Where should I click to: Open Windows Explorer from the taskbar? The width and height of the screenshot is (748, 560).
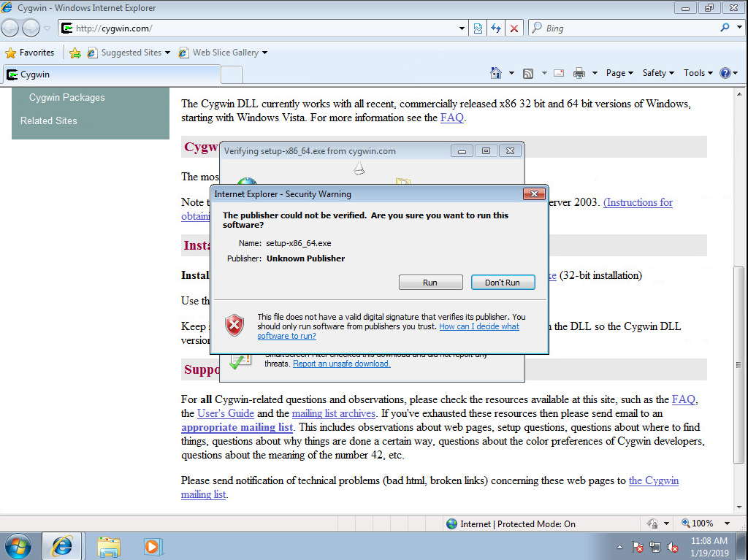click(x=109, y=547)
